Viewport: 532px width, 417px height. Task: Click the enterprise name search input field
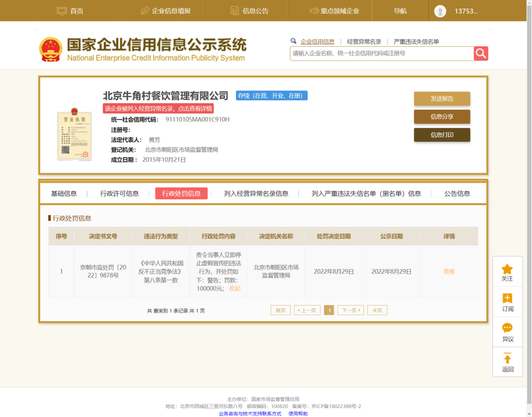click(382, 53)
